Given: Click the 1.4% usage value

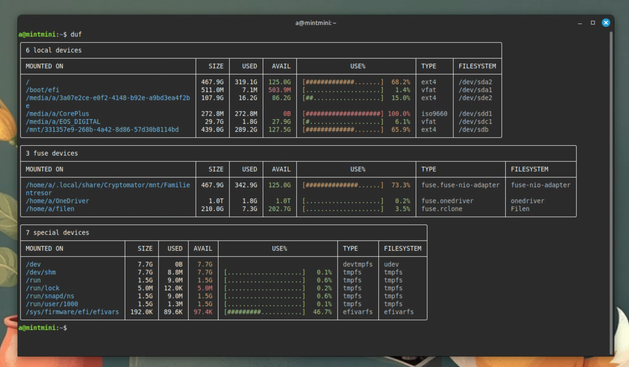Looking at the screenshot, I should pyautogui.click(x=403, y=90).
